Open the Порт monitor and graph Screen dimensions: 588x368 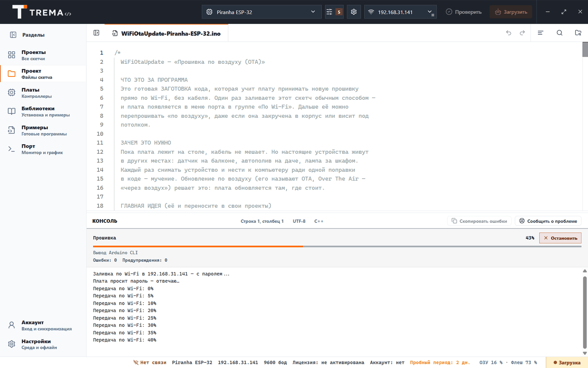43,149
